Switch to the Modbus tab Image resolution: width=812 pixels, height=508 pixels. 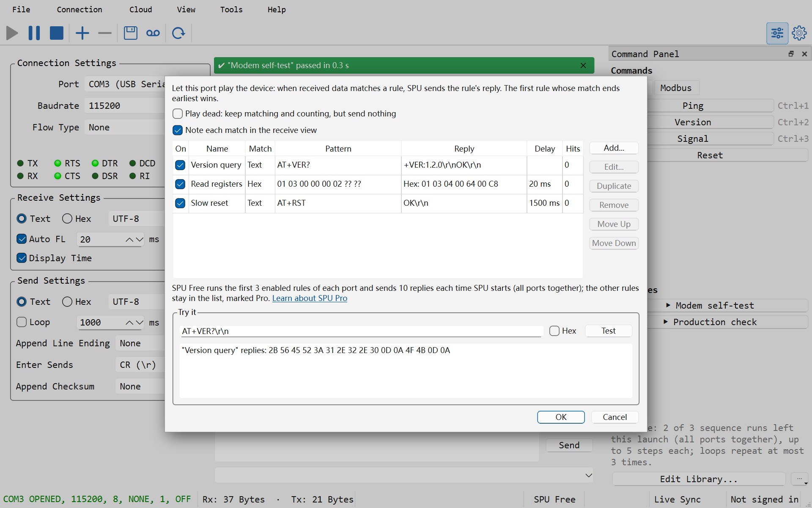676,88
